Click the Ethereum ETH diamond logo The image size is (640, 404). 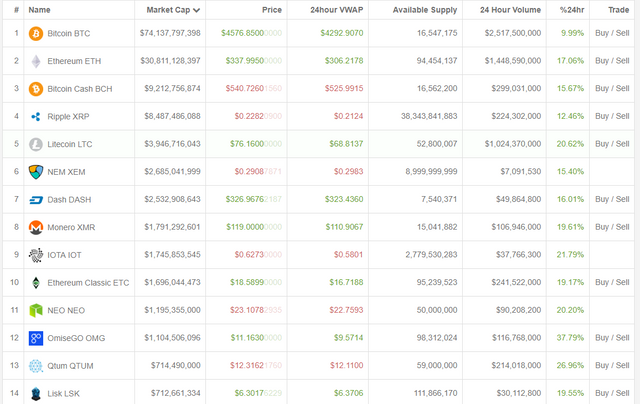pyautogui.click(x=36, y=61)
